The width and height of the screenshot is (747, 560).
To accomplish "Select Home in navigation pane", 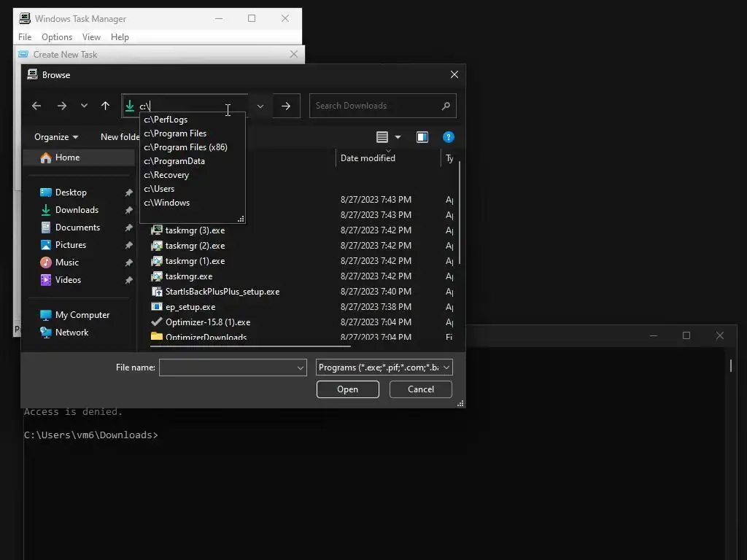I will 79,157.
